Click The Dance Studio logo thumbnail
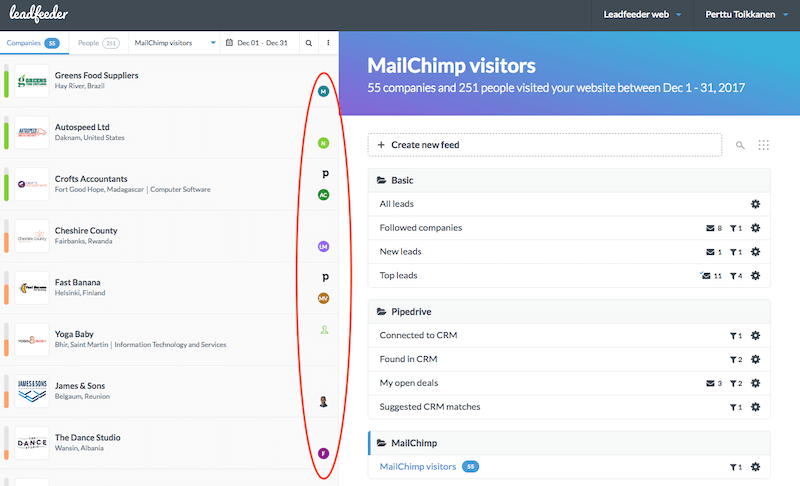The image size is (800, 486). (x=32, y=443)
